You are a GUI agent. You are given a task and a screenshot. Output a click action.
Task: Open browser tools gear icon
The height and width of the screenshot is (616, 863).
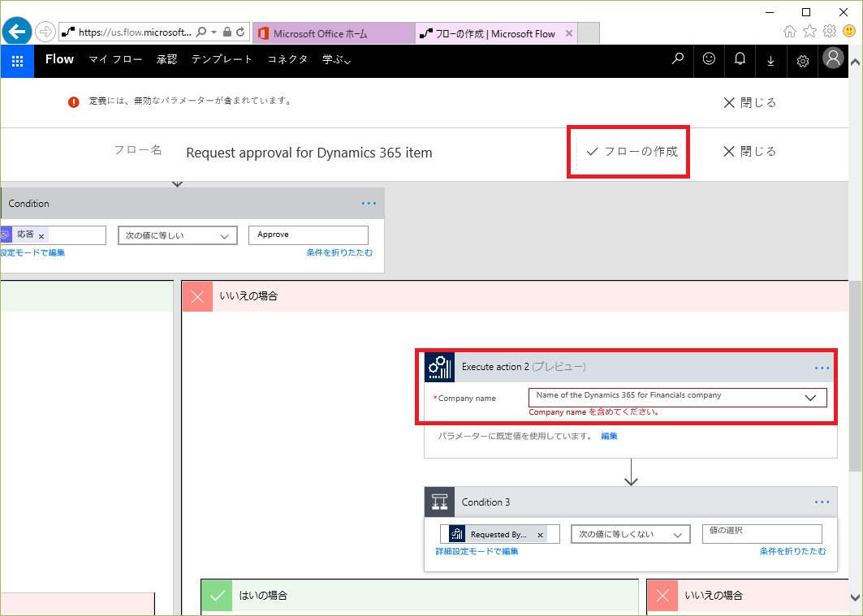[x=830, y=32]
